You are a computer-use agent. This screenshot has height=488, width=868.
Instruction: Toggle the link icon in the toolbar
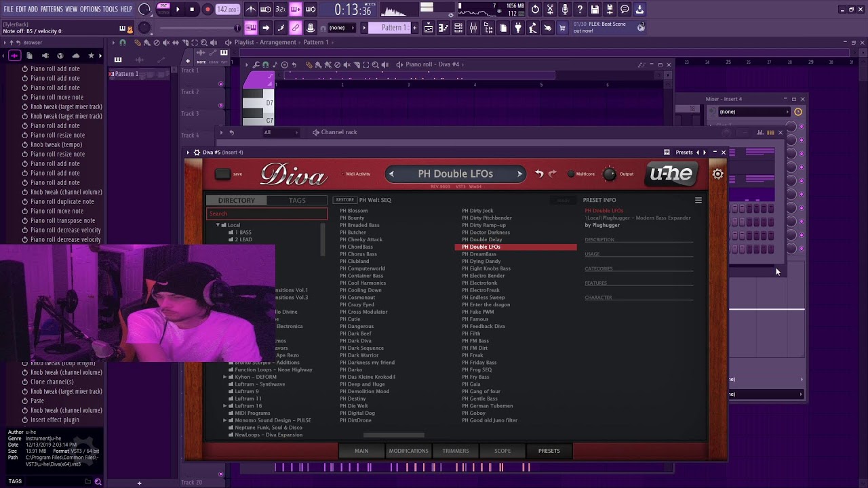(295, 28)
